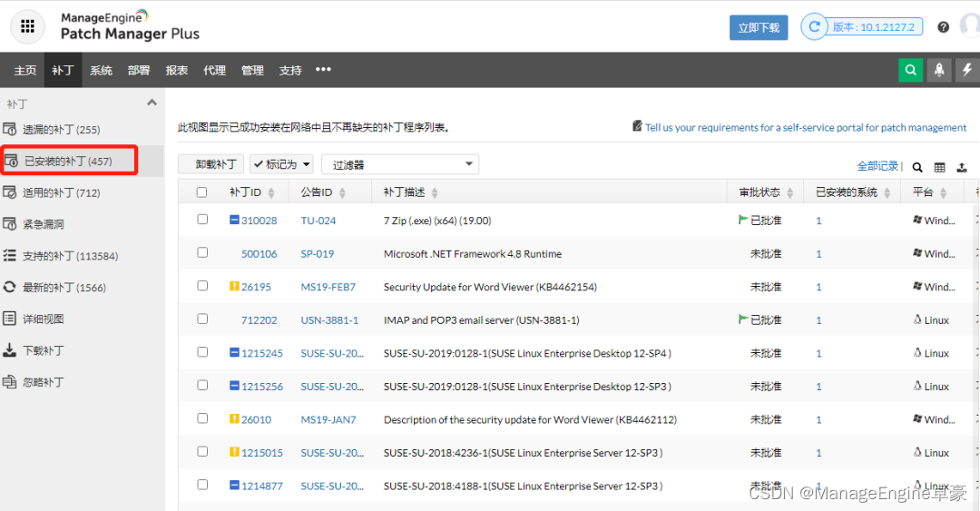Collapse the 补丁 sidebar section chevron
980x511 pixels.
click(152, 103)
